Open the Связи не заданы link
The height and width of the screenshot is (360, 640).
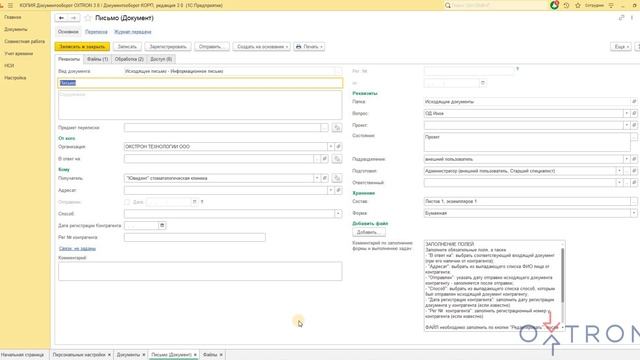click(x=77, y=249)
